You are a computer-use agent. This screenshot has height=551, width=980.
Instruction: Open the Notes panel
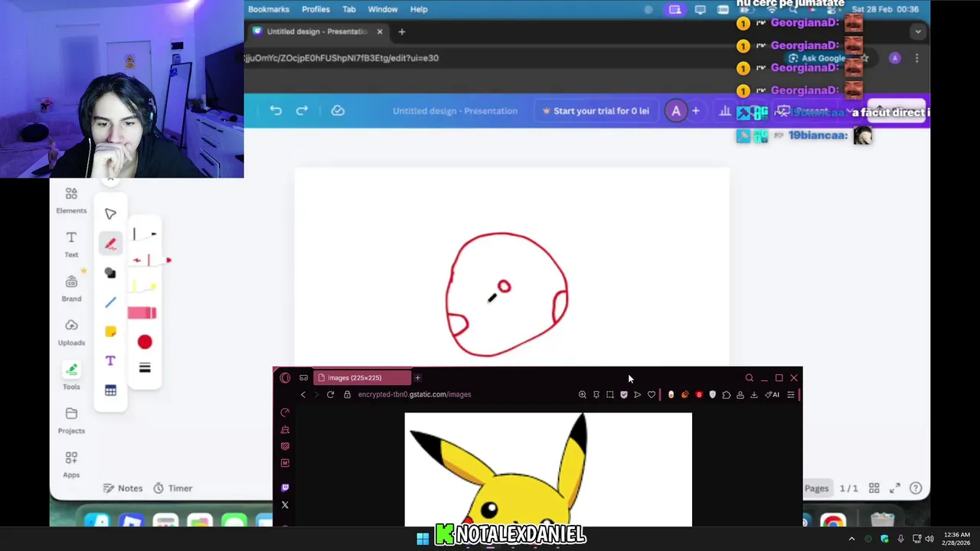point(122,488)
